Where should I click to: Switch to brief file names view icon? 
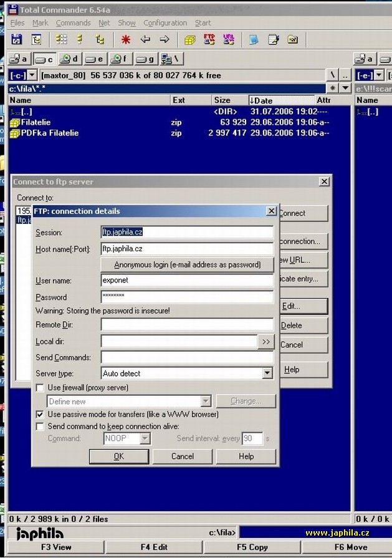[x=61, y=39]
